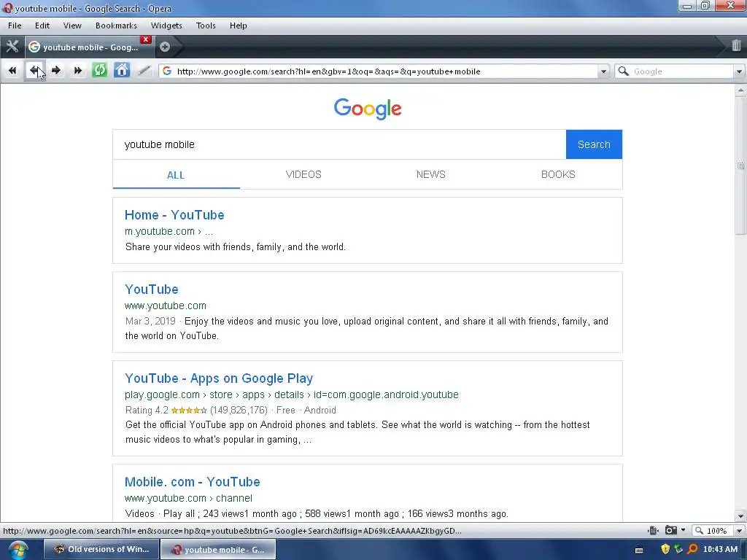Click the Rewind navigation button
This screenshot has height=560, width=747.
point(12,71)
